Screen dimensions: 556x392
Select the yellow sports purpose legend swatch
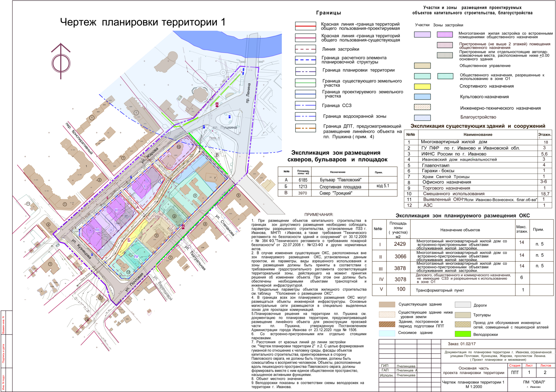point(422,86)
